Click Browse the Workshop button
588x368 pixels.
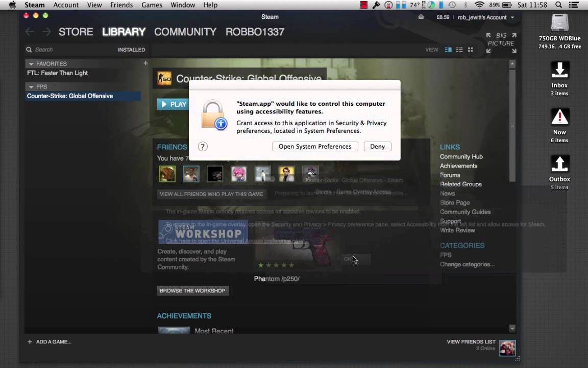(193, 291)
